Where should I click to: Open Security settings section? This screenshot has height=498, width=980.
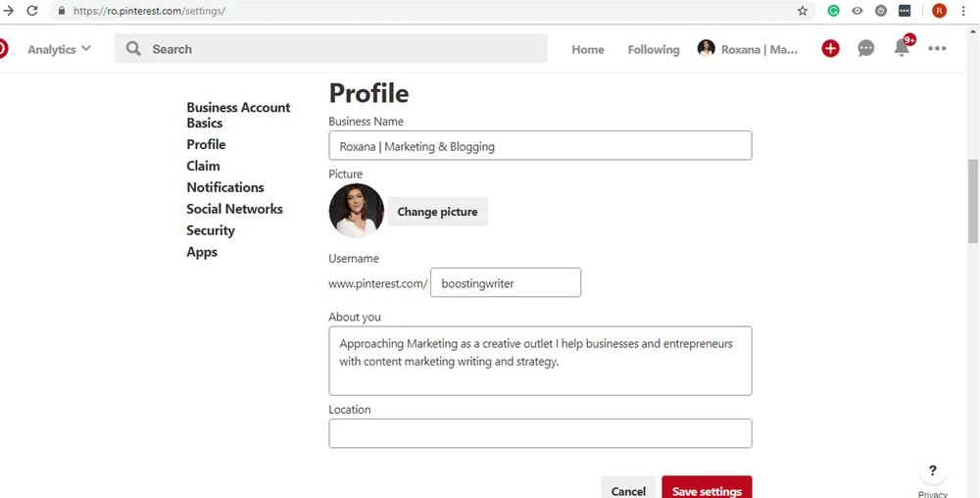coord(211,230)
